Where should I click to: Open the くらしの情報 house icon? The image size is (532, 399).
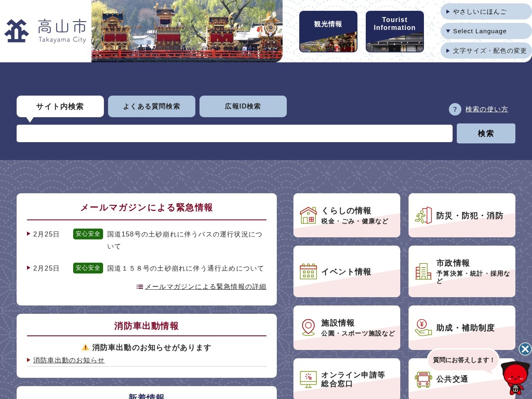[x=308, y=215]
